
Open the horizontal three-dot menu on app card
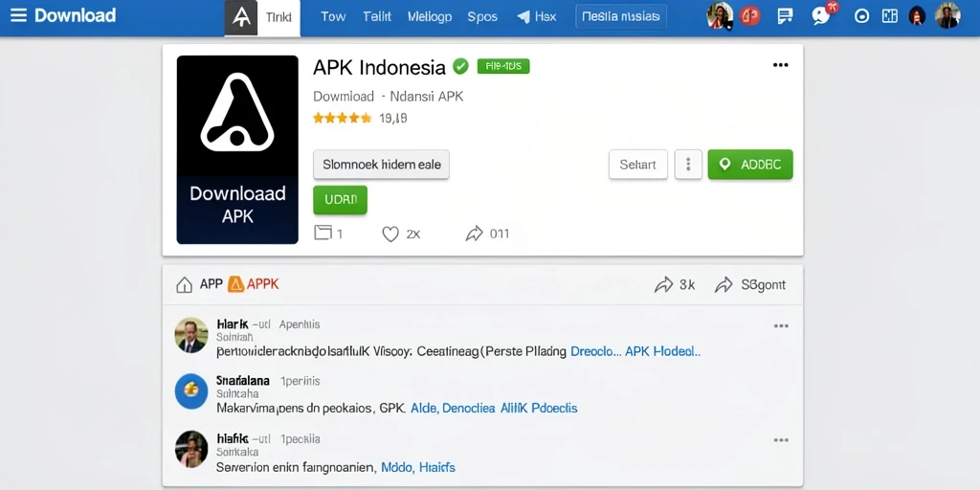781,65
